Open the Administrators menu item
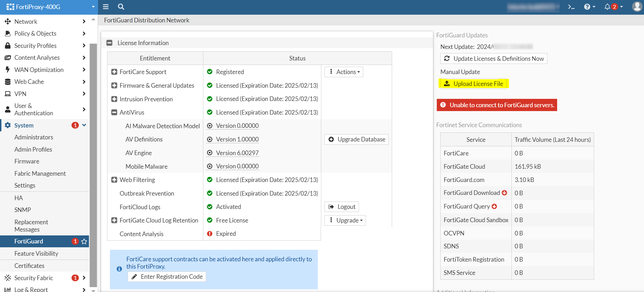 [x=34, y=137]
